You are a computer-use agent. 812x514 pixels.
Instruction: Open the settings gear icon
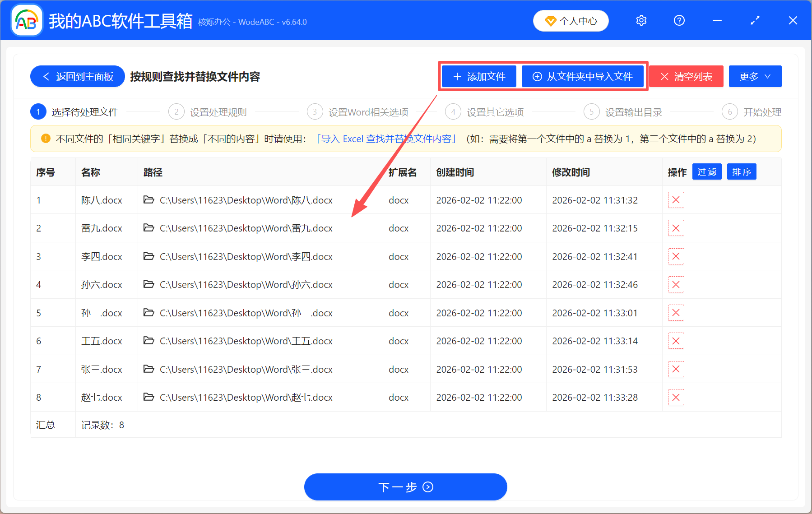tap(640, 20)
